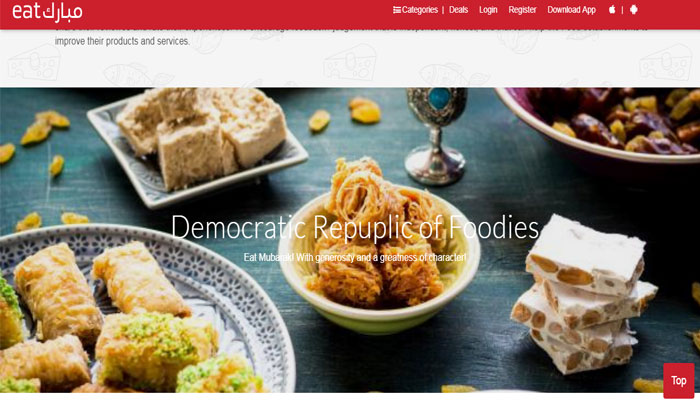Screen dimensions: 700x400
Task: Select the Download App link
Action: coord(571,10)
